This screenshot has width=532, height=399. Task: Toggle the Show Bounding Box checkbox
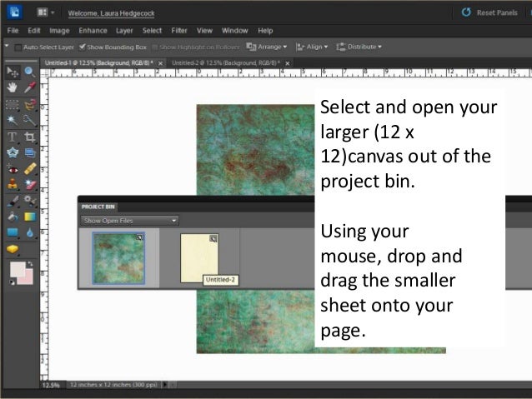(x=83, y=47)
